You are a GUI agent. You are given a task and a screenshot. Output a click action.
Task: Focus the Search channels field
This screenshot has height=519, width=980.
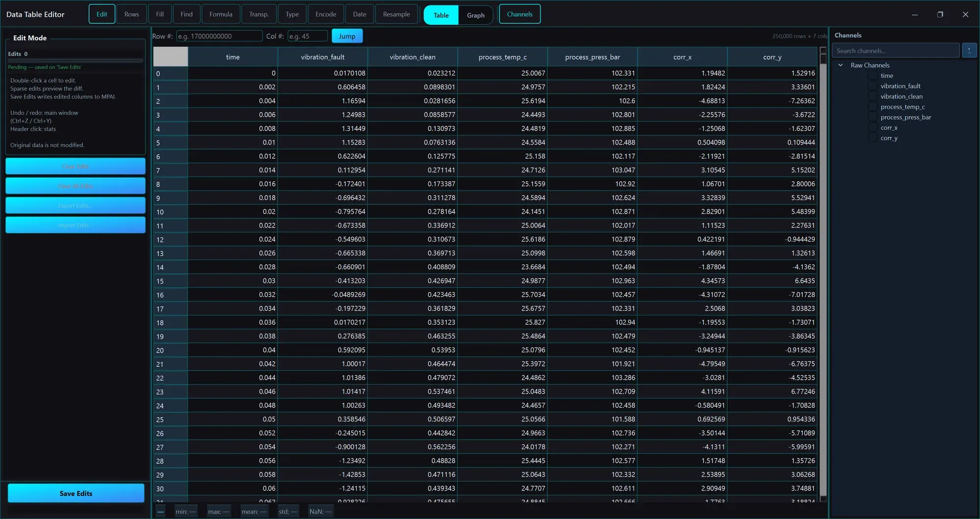point(896,50)
